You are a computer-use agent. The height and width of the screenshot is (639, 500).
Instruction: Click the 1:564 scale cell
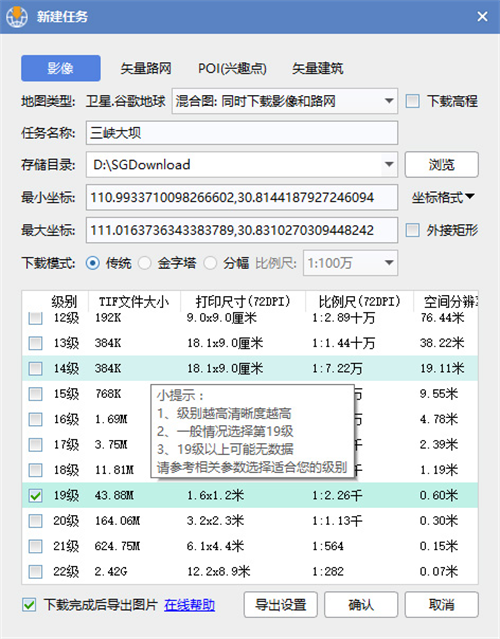coord(328,546)
